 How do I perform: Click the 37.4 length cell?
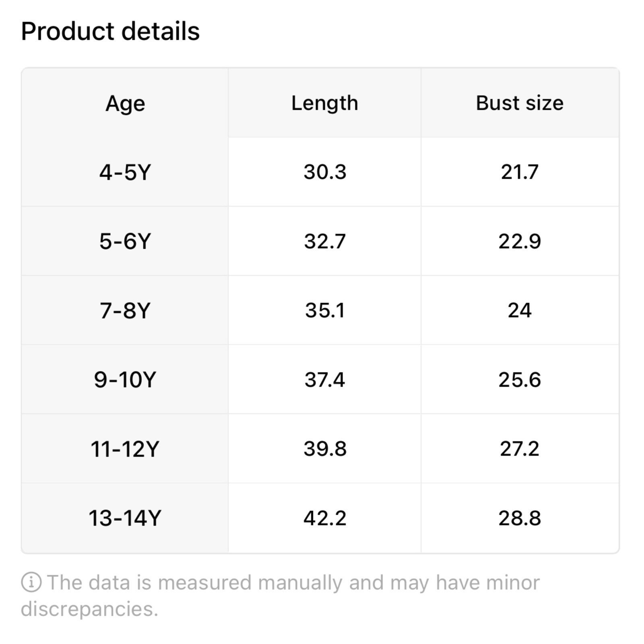pyautogui.click(x=325, y=379)
